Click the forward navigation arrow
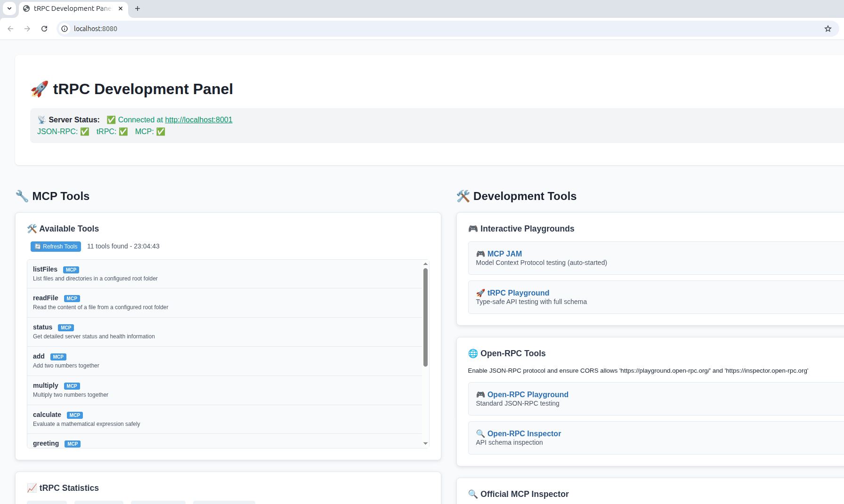Screen dimensions: 844x504 coord(27,29)
